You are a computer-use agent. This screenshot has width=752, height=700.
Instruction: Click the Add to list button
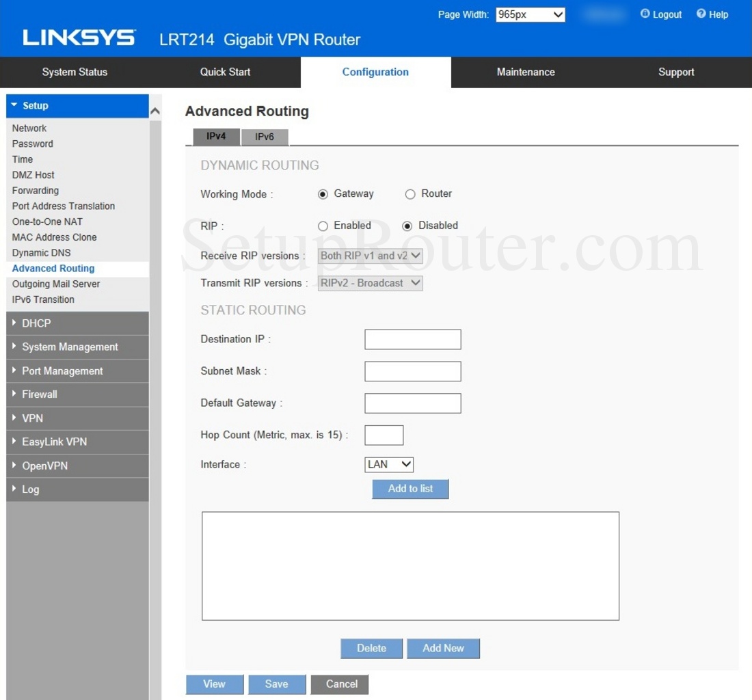411,489
